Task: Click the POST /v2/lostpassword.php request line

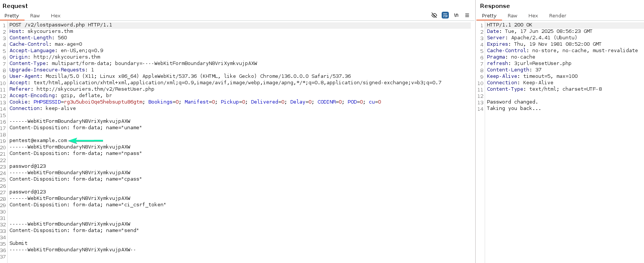Action: pos(60,25)
